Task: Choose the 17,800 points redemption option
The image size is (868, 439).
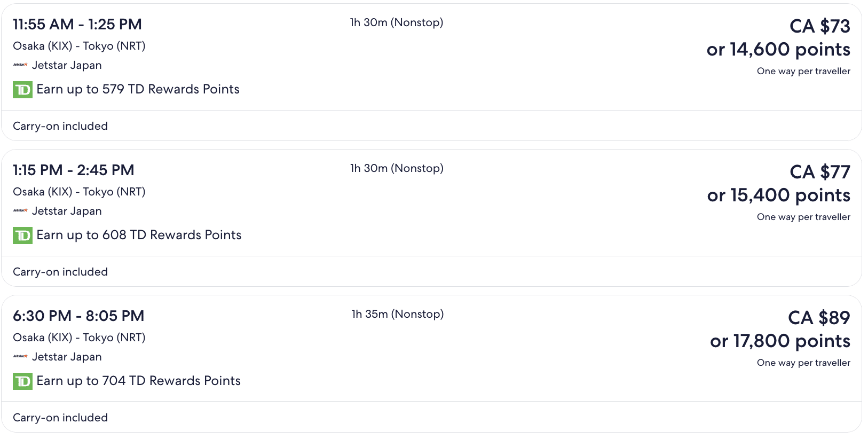Action: click(780, 341)
